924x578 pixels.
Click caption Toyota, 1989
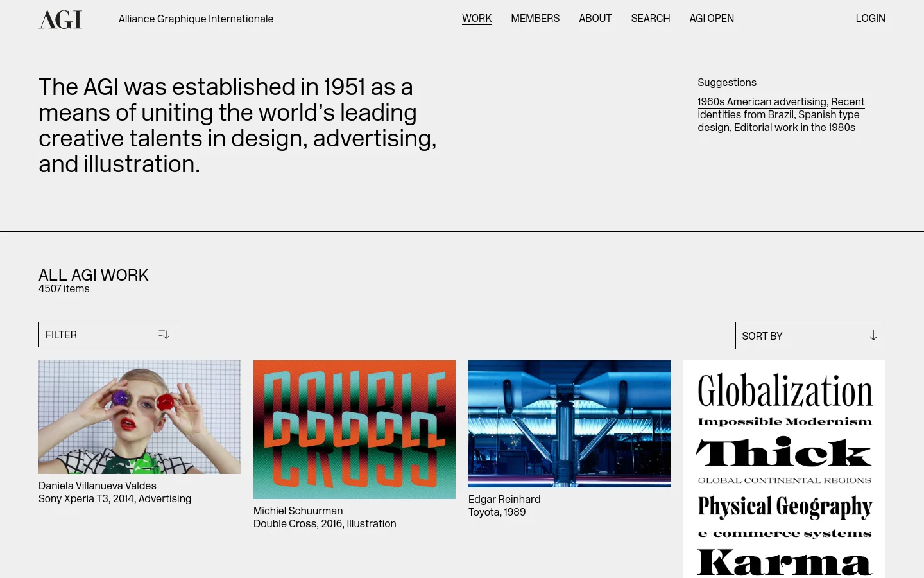497,512
